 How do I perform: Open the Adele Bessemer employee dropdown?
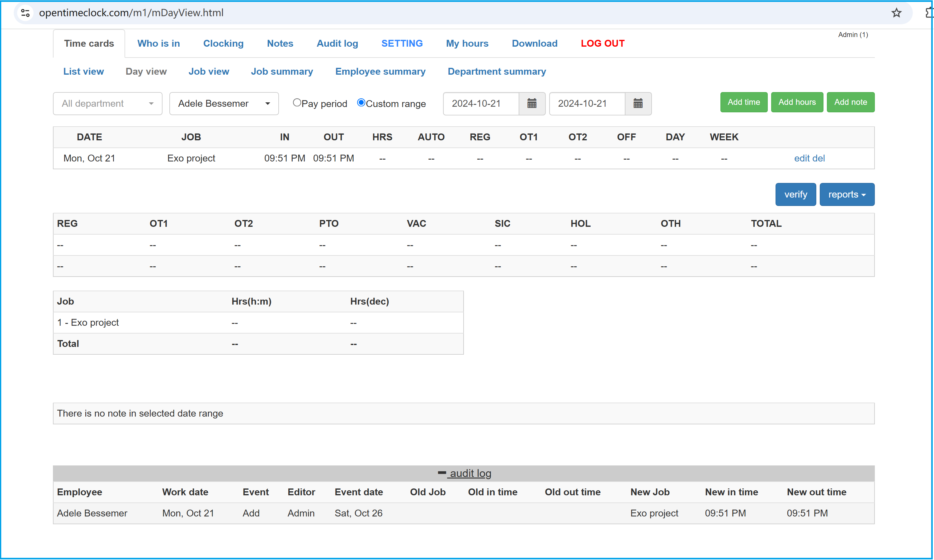[224, 103]
